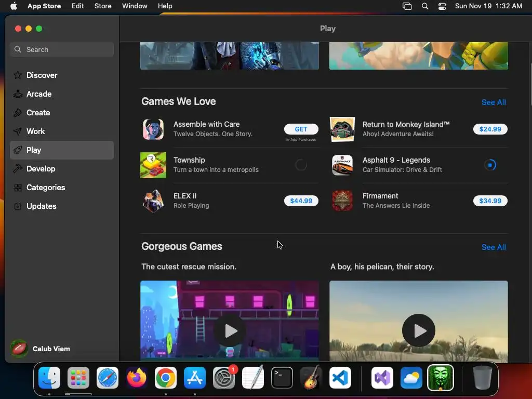Open Google Chrome in the Dock
This screenshot has width=532, height=399.
pos(166,378)
